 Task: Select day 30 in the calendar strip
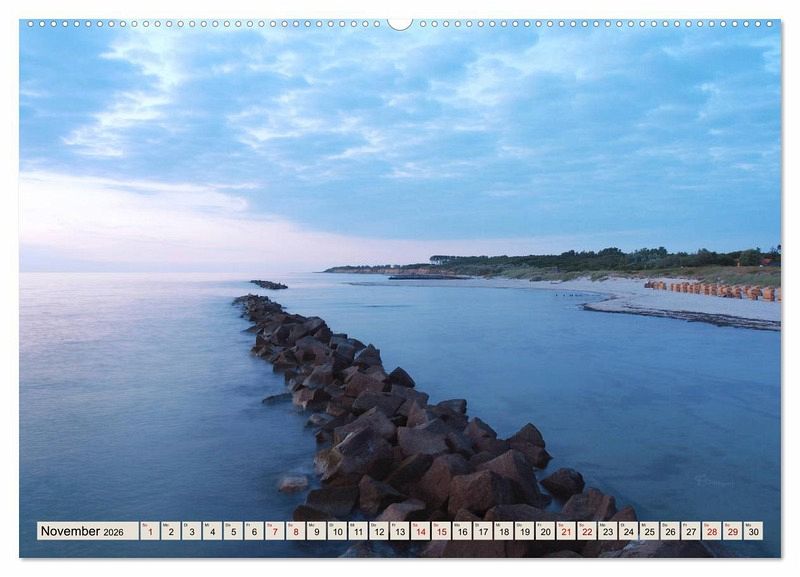pyautogui.click(x=754, y=531)
